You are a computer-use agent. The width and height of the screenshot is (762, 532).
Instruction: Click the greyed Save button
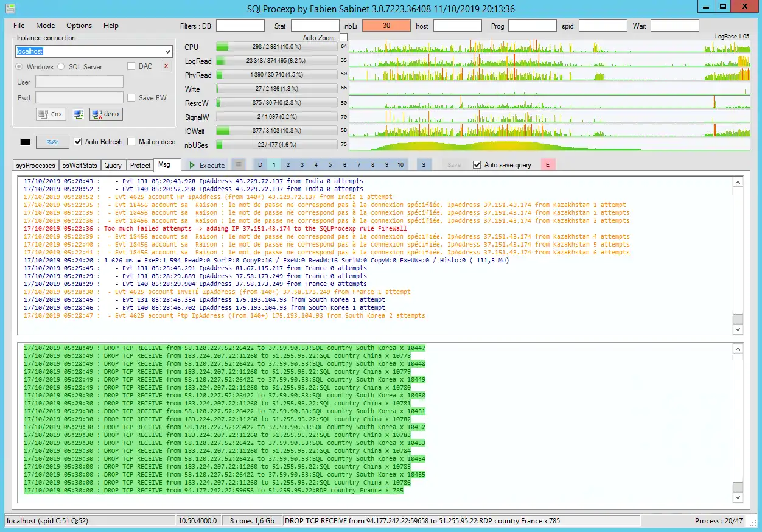[x=454, y=165]
